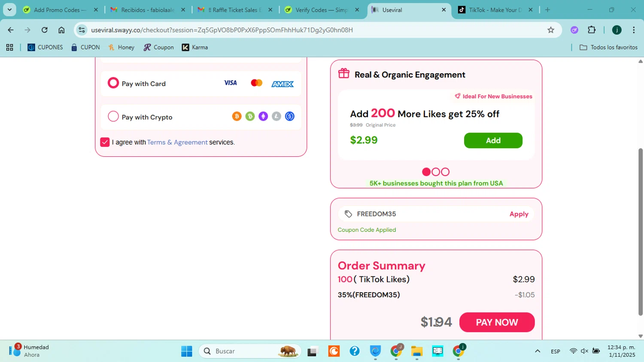The image size is (644, 362).
Task: Click the $2.99 TikTok Likes price
Action: (x=523, y=279)
